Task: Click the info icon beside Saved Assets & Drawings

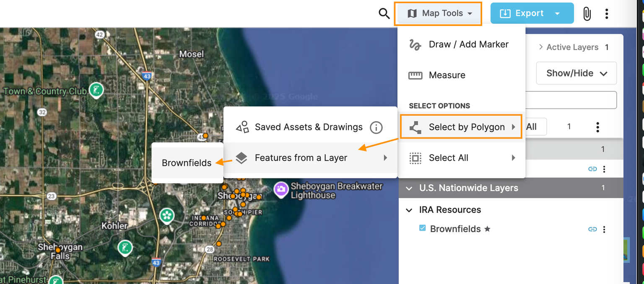Action: click(x=376, y=128)
